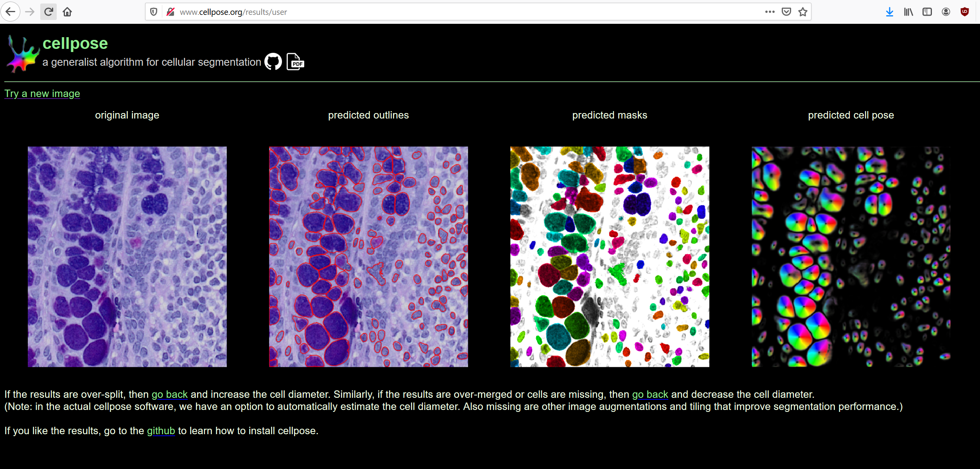
Task: Save page to Pocket icon
Action: click(x=786, y=12)
